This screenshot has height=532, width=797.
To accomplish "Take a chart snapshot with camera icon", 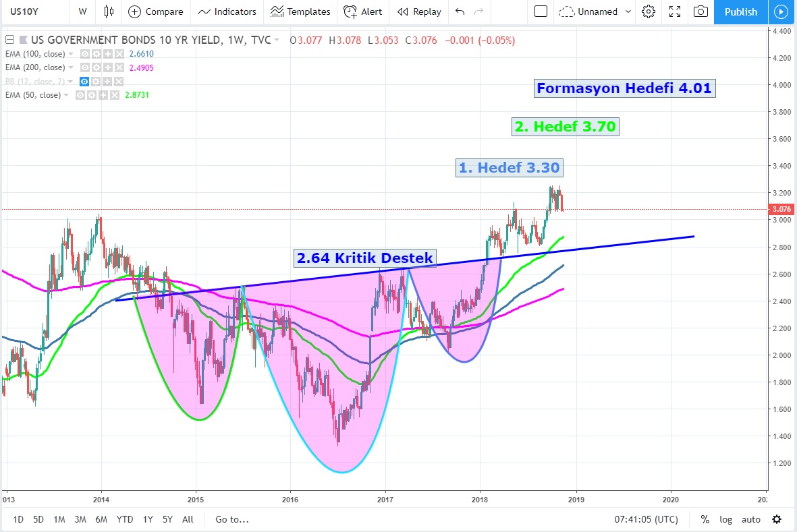I will [x=701, y=11].
